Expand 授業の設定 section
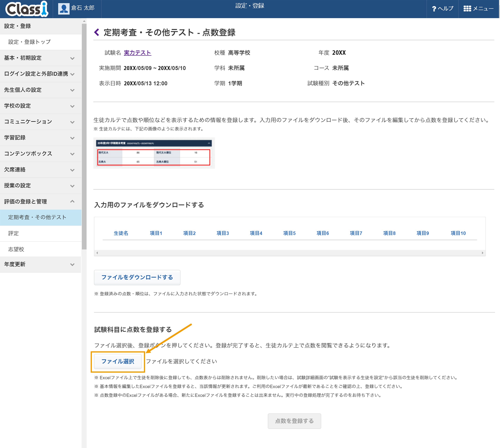The height and width of the screenshot is (448, 500). tap(41, 186)
